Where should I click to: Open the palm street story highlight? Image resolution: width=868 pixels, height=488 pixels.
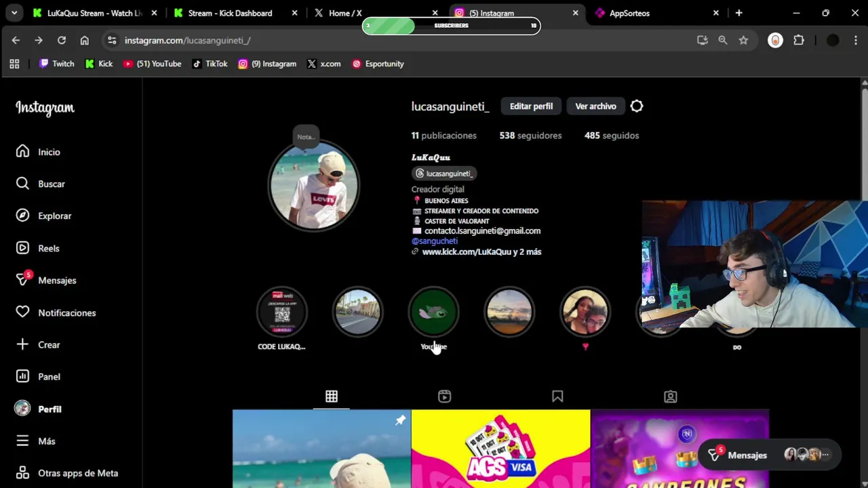click(357, 312)
